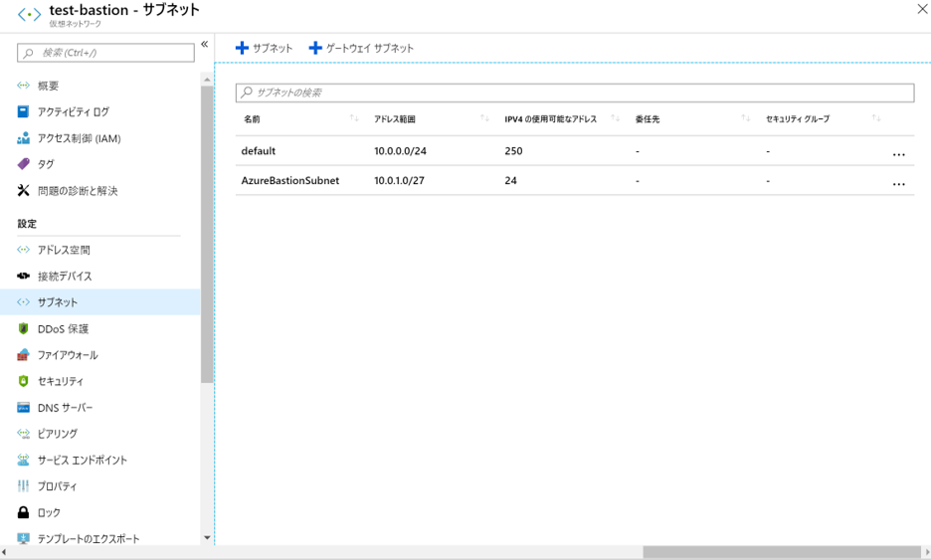Open more options for AzureBastionSubnet row
Viewport: 931px width, 560px height.
[899, 183]
